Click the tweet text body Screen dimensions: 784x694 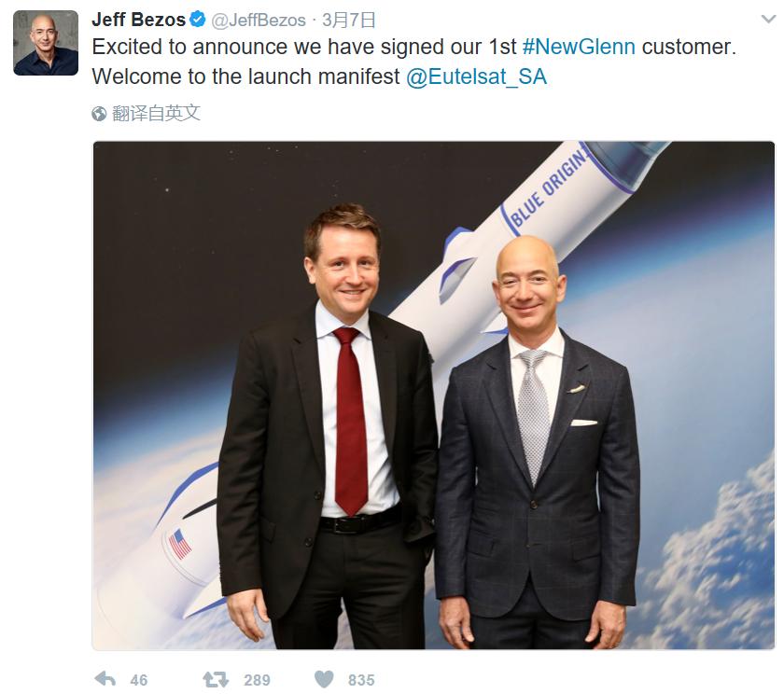click(414, 62)
